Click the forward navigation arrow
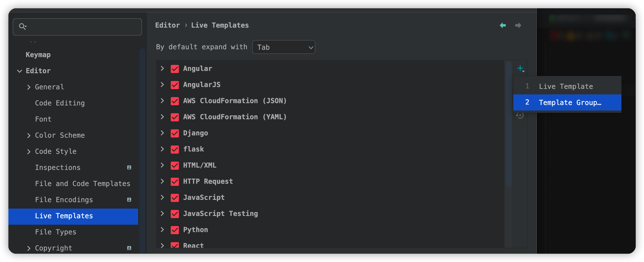 pyautogui.click(x=518, y=26)
